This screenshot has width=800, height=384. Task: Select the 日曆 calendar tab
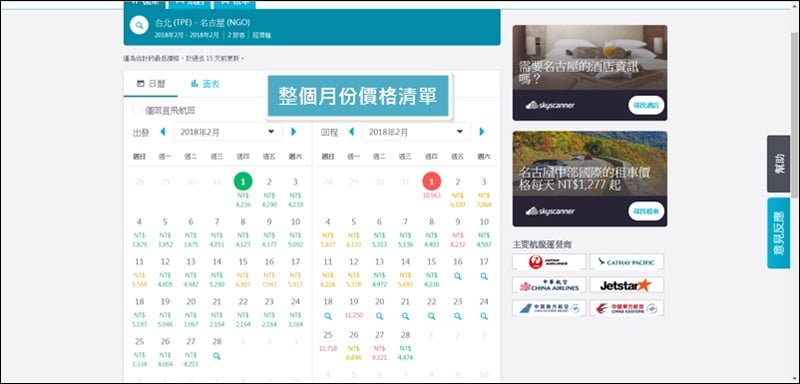[x=151, y=84]
